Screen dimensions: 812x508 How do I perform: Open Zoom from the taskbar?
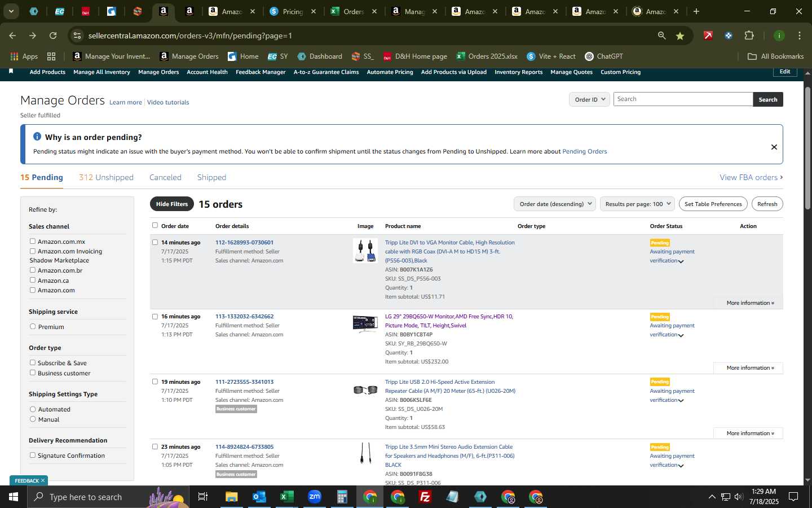pyautogui.click(x=314, y=497)
